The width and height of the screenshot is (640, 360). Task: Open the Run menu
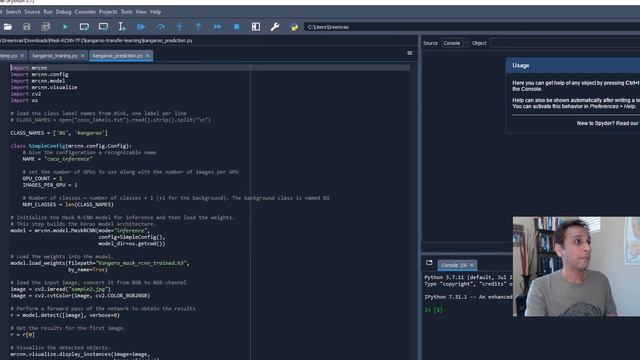tap(48, 12)
